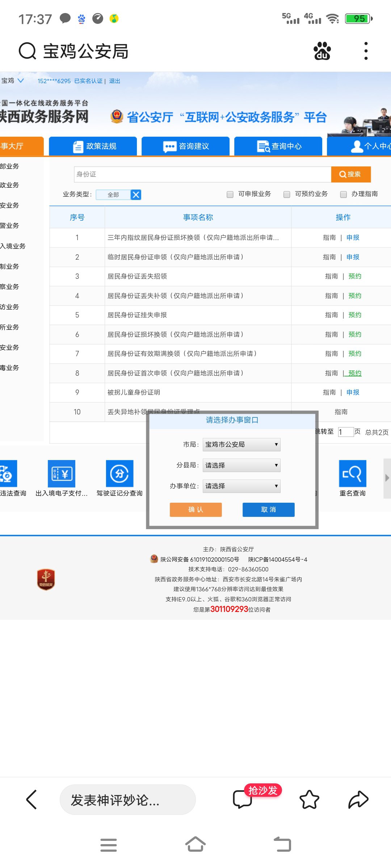Viewport: 391px width, 868px height.
Task: Tap the star favorite icon
Action: (x=309, y=799)
